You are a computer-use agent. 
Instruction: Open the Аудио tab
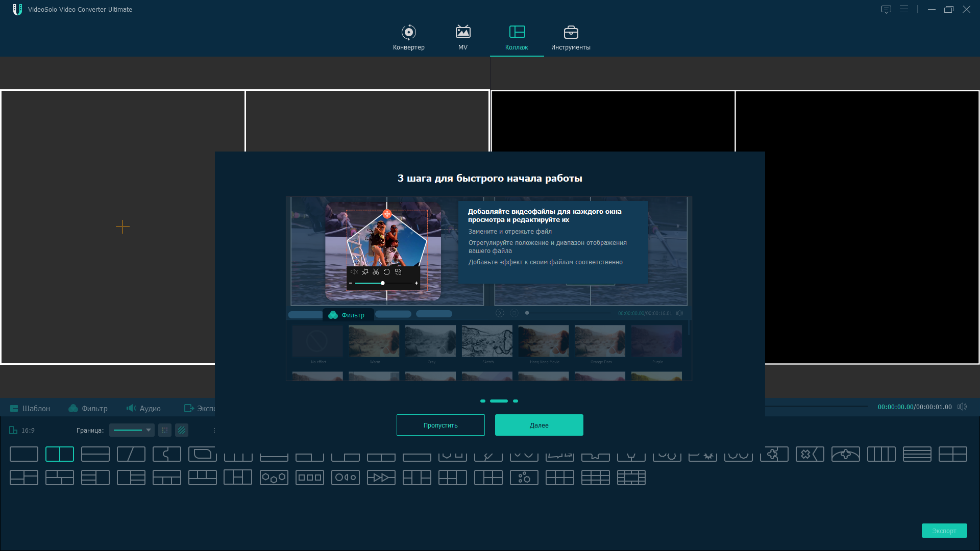(x=143, y=409)
